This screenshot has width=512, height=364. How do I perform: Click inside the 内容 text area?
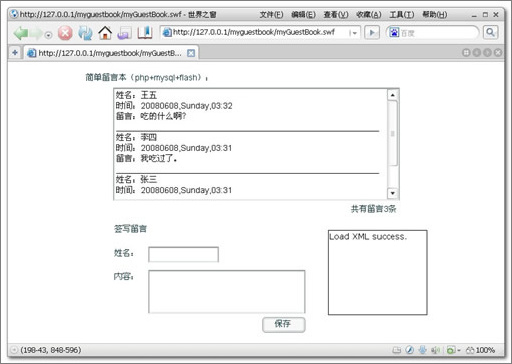pos(227,292)
